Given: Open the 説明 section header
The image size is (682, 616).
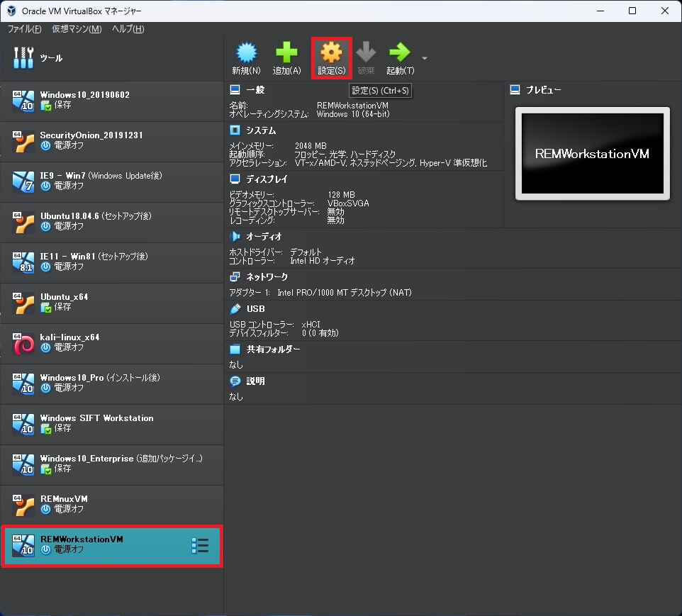Looking at the screenshot, I should (x=255, y=381).
